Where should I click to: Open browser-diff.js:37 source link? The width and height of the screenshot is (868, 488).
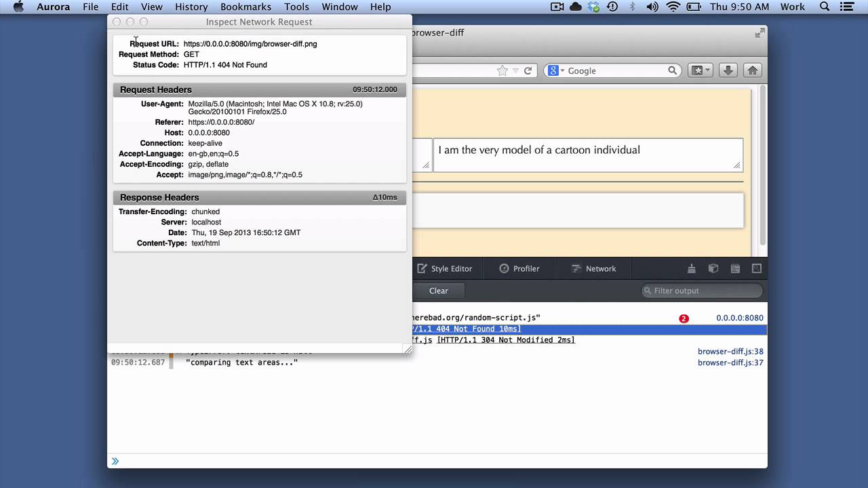pyautogui.click(x=730, y=363)
